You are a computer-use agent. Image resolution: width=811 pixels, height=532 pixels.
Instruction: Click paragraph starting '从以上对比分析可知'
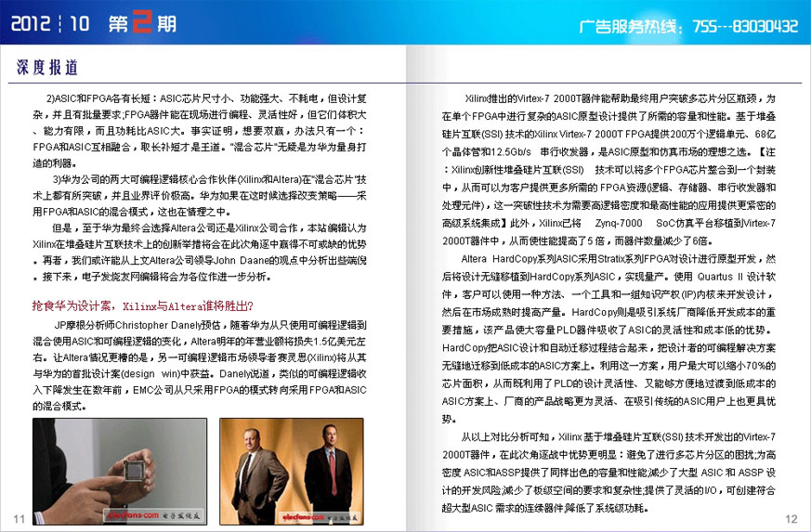608,473
